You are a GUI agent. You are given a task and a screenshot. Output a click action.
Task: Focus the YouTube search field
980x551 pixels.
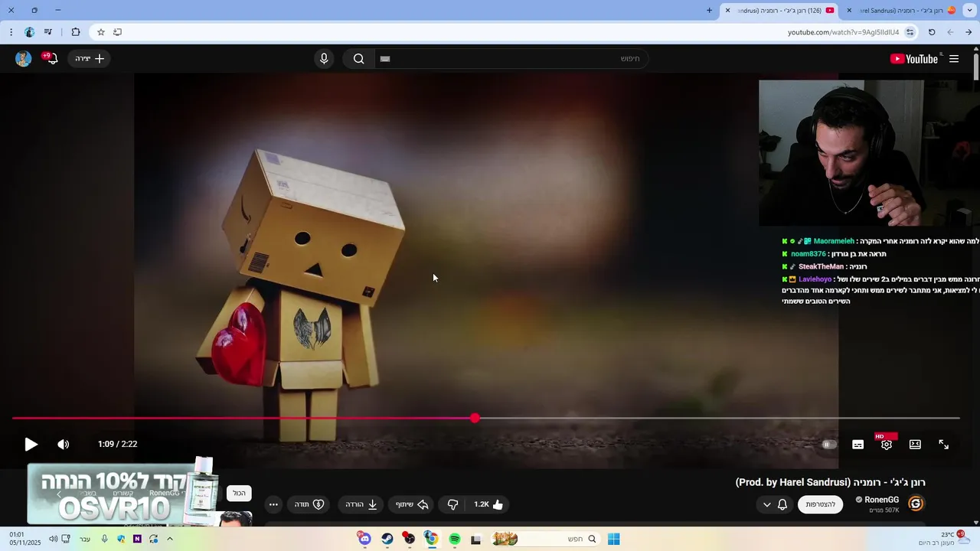(x=511, y=59)
